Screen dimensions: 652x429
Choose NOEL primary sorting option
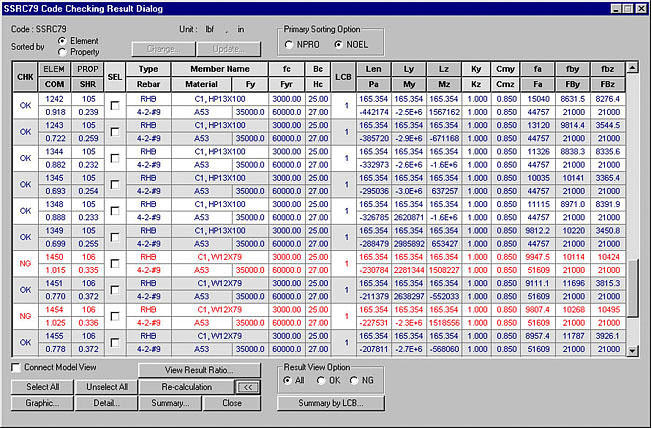(x=338, y=45)
